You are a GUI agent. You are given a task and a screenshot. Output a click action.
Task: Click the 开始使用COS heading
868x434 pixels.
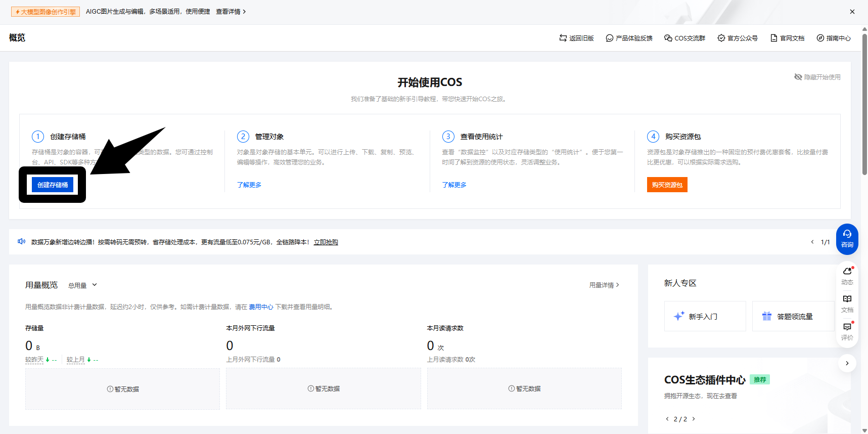430,82
